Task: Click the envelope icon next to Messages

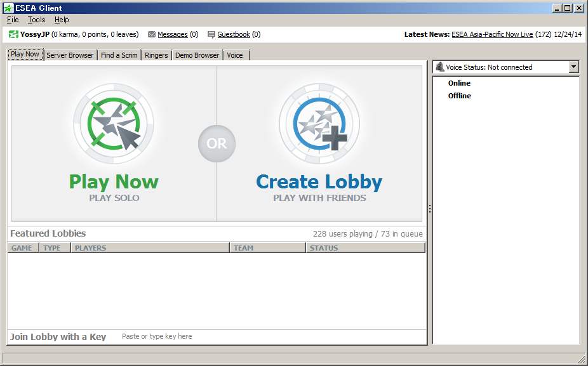Action: [x=152, y=34]
